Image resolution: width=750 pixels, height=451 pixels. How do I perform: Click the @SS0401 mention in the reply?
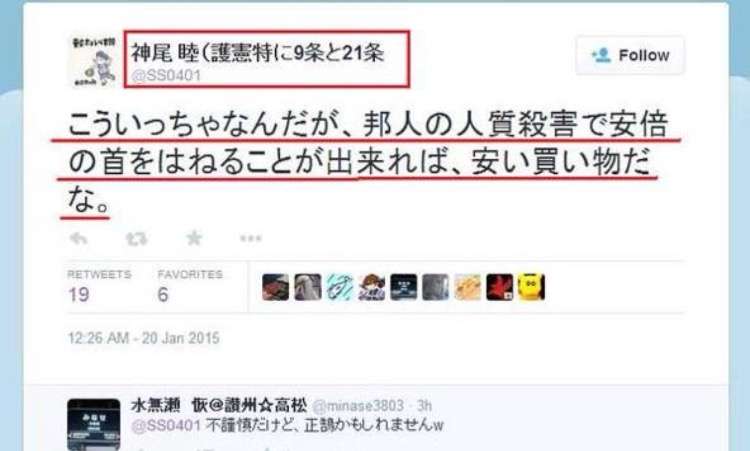[166, 425]
